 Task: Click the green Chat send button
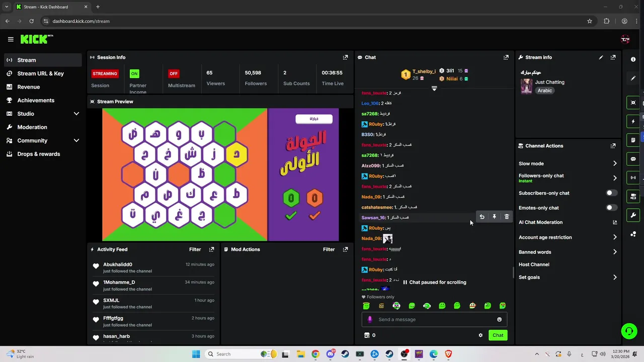pyautogui.click(x=498, y=335)
